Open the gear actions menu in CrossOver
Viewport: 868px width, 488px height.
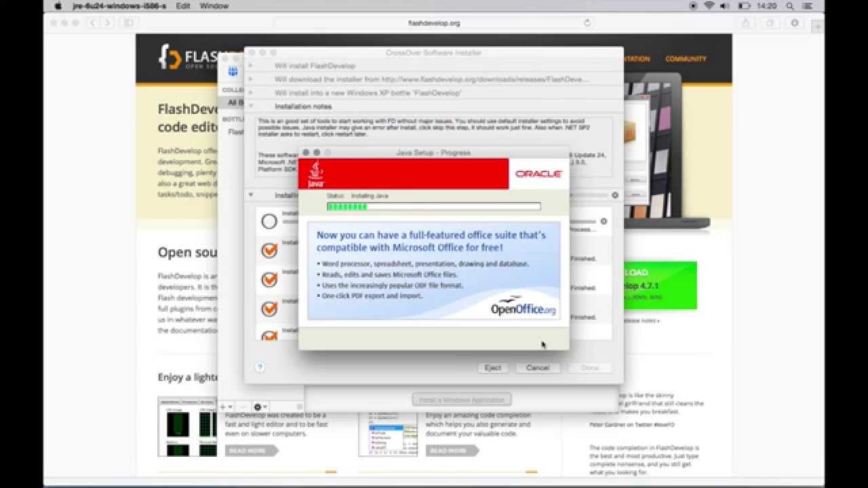[x=259, y=407]
